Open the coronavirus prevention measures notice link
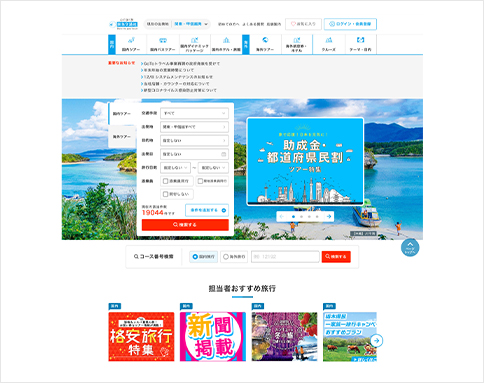This screenshot has height=383, width=484. [x=179, y=90]
